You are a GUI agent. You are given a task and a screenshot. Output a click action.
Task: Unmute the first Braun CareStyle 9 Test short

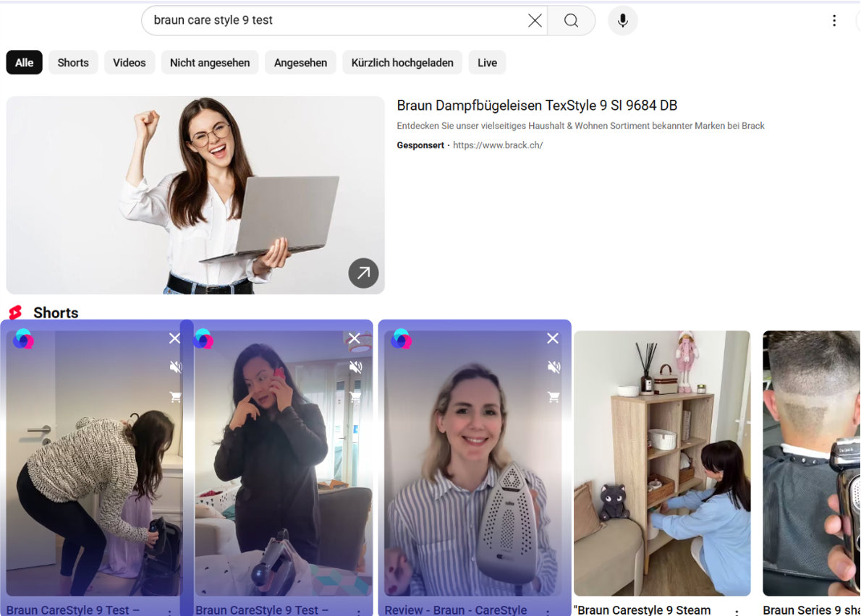(175, 367)
